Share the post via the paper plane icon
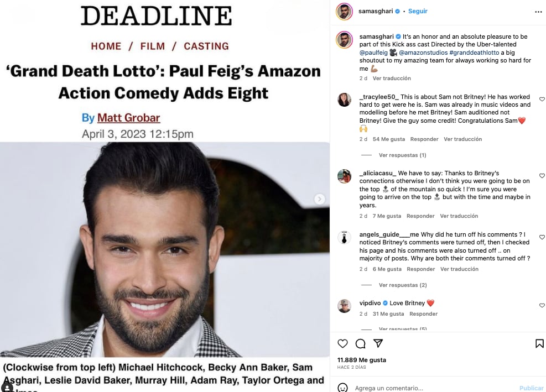Image resolution: width=546 pixels, height=392 pixels. tap(378, 343)
